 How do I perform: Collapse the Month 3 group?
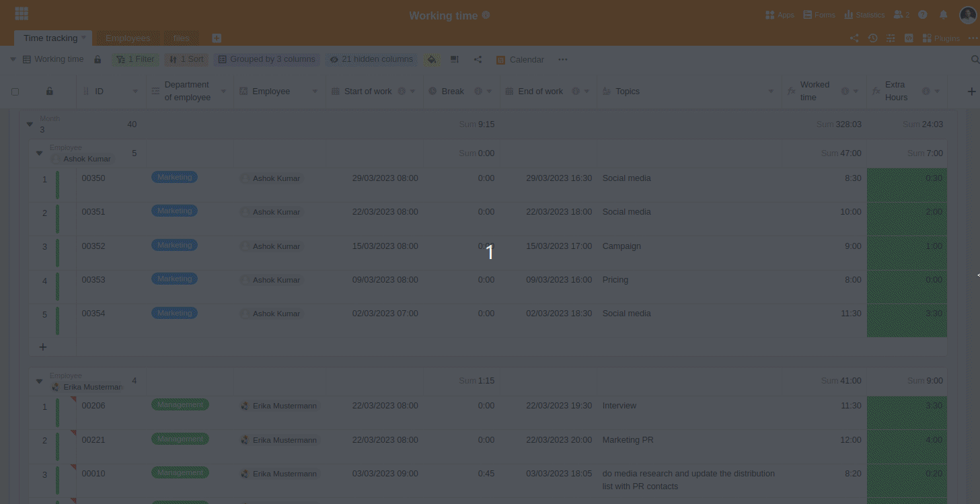point(30,124)
